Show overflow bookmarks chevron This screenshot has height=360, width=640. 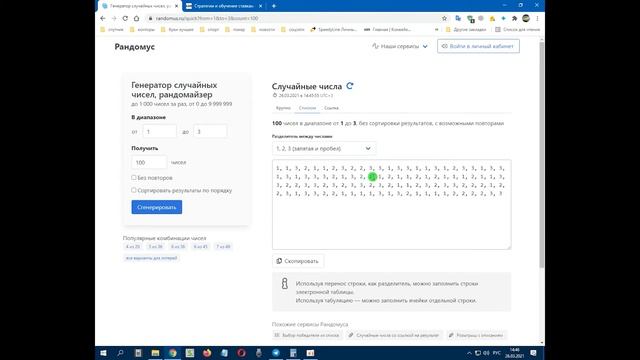coord(436,29)
